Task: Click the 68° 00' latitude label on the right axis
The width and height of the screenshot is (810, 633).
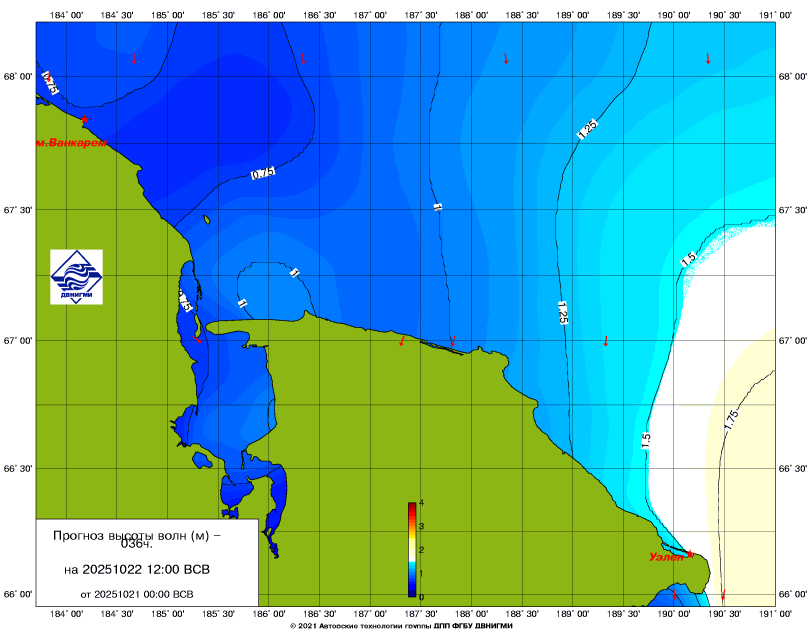Action: pyautogui.click(x=792, y=76)
